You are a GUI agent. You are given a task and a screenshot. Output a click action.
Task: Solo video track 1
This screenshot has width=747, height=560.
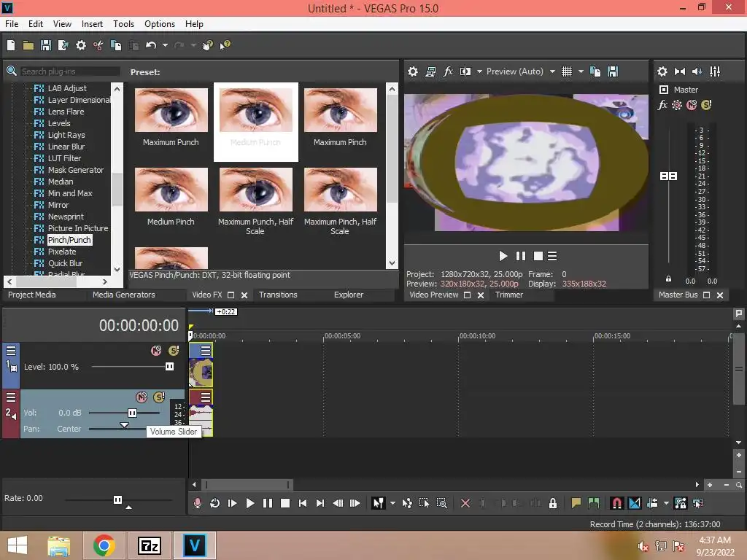tap(174, 351)
